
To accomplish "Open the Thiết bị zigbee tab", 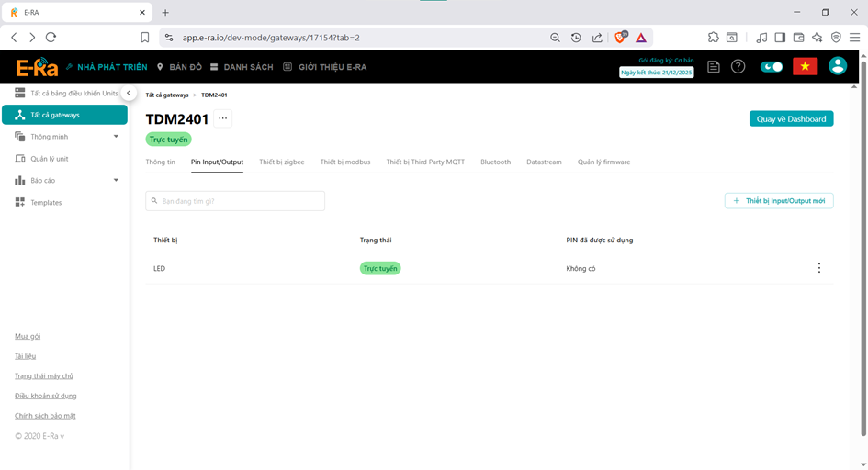I will (x=282, y=162).
